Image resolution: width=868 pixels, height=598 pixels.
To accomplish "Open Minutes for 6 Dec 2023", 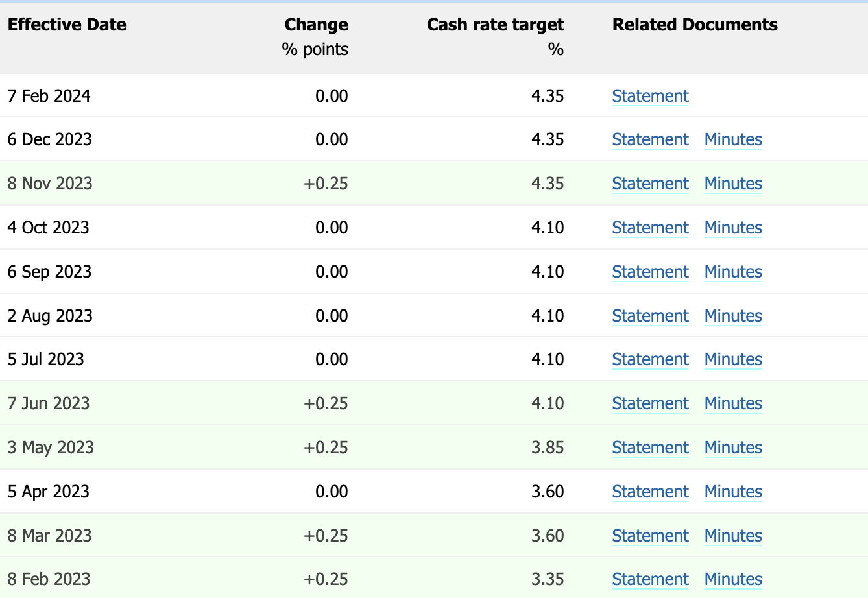I will tap(733, 139).
